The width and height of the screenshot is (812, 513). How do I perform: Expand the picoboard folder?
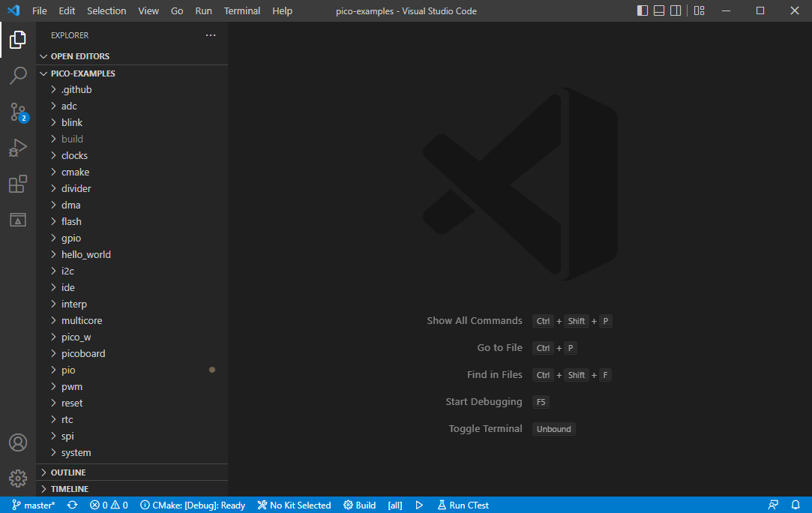pos(132,353)
